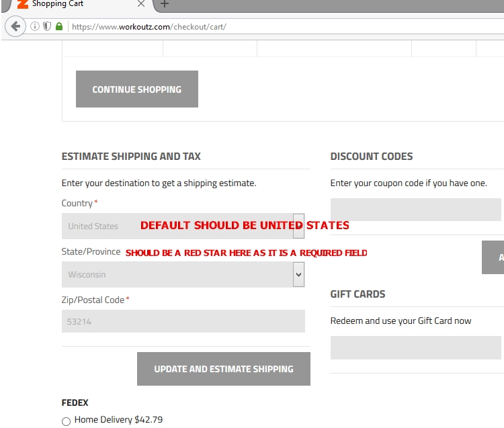
Task: Click the Estimate Shipping and Tax heading
Action: pyautogui.click(x=131, y=156)
